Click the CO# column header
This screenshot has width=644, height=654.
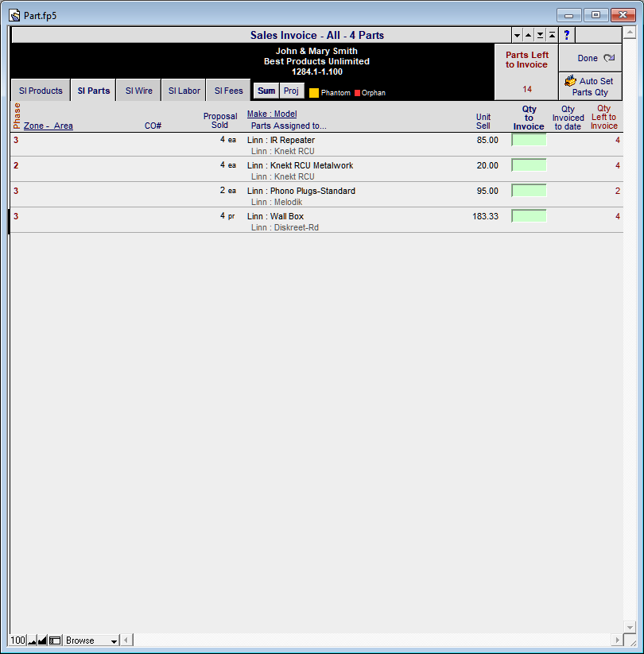153,126
